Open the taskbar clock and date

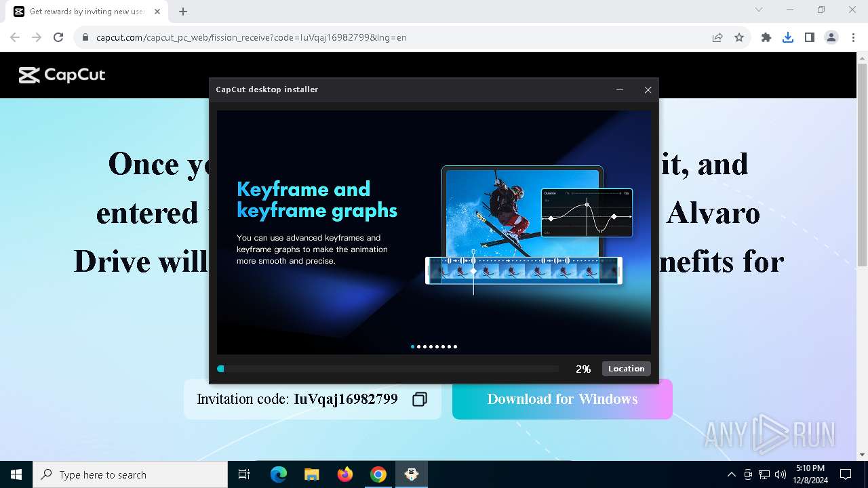point(810,474)
